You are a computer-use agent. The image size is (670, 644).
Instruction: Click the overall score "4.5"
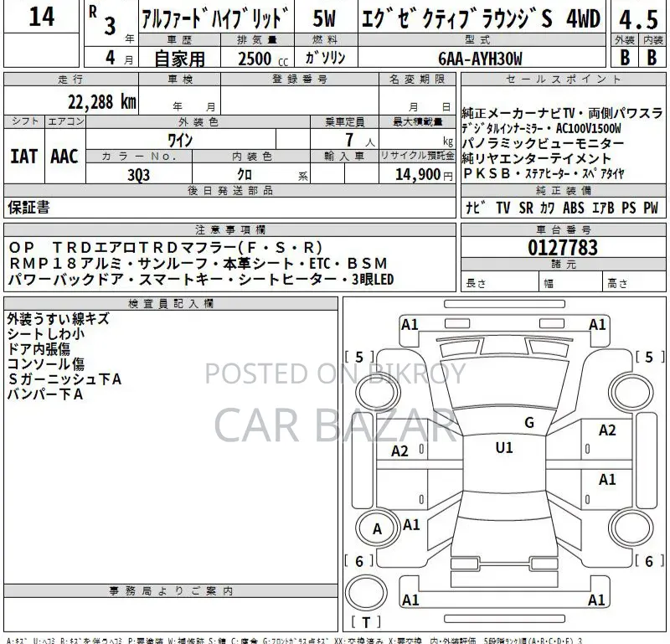click(x=638, y=19)
